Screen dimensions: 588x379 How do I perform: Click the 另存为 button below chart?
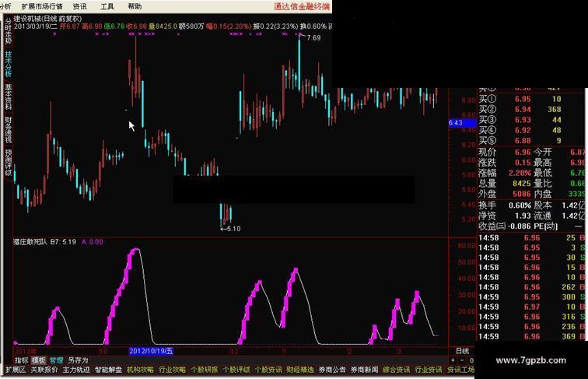[78, 360]
